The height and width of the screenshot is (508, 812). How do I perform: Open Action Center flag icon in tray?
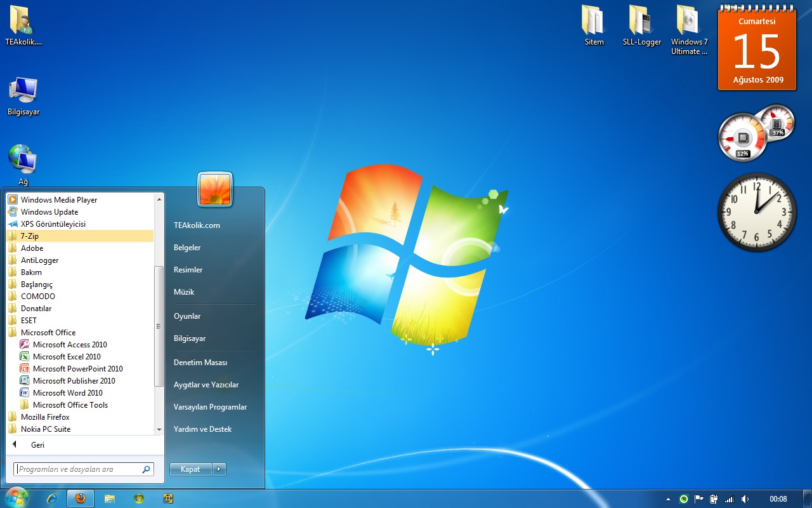(699, 499)
